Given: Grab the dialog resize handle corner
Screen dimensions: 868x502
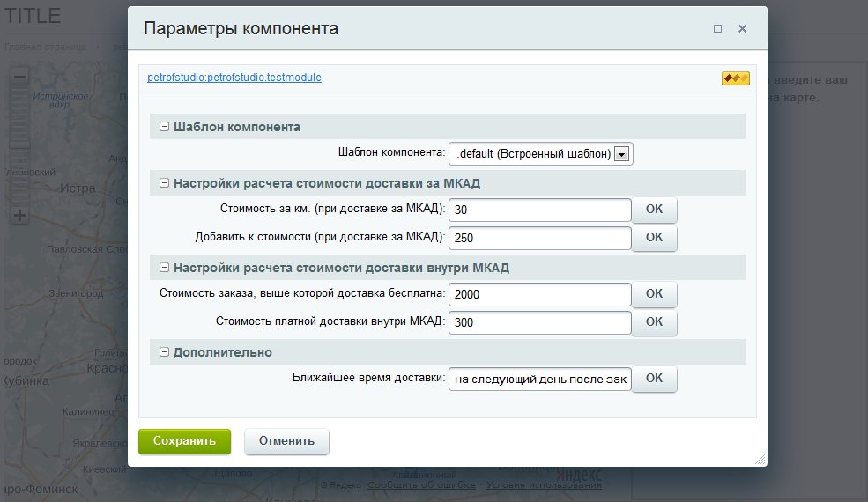Looking at the screenshot, I should tap(760, 459).
